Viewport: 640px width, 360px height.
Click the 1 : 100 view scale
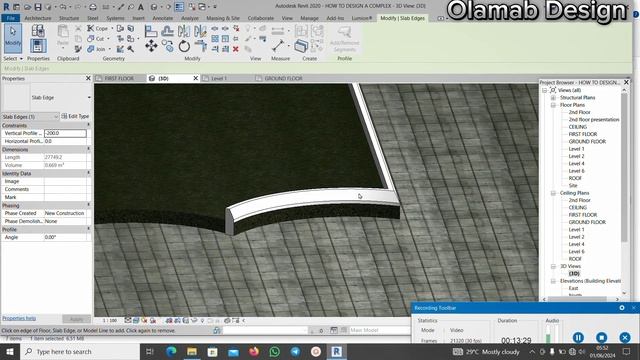109,321
